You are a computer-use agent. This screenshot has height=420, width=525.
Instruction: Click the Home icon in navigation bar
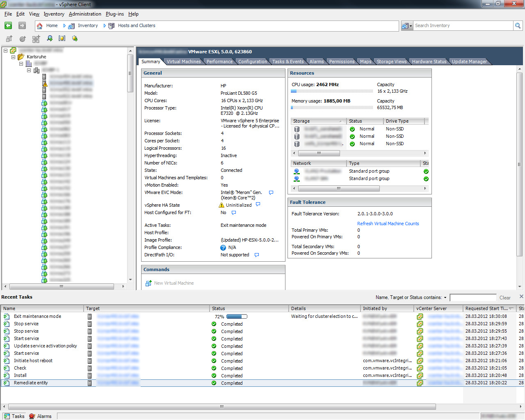click(x=40, y=26)
